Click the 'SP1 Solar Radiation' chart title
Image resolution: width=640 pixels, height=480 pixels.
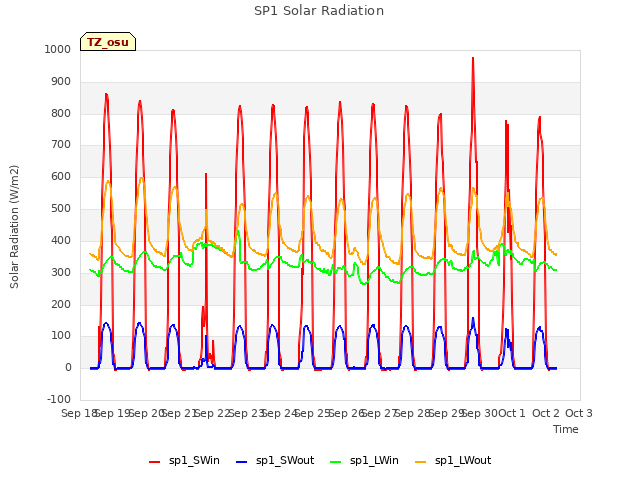coord(319,11)
